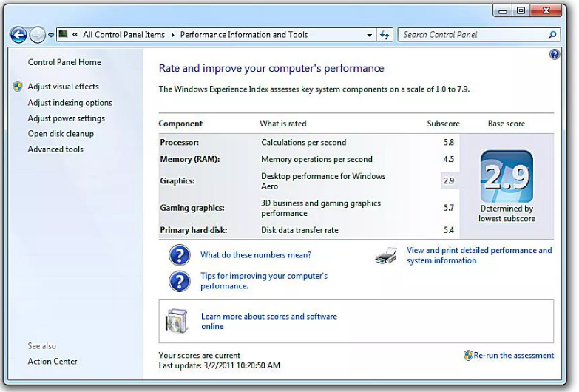Open View and print detailed performance information
This screenshot has height=392, width=579.
[x=479, y=255]
